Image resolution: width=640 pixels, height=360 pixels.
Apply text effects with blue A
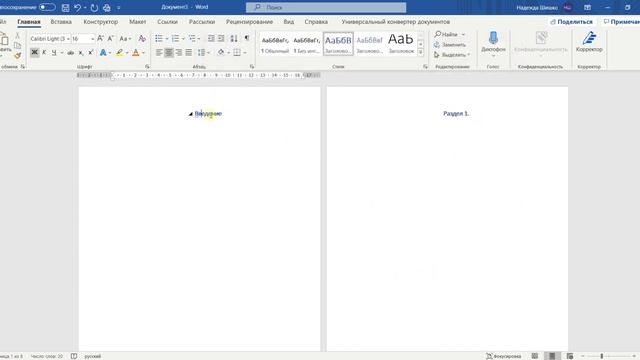pos(103,53)
